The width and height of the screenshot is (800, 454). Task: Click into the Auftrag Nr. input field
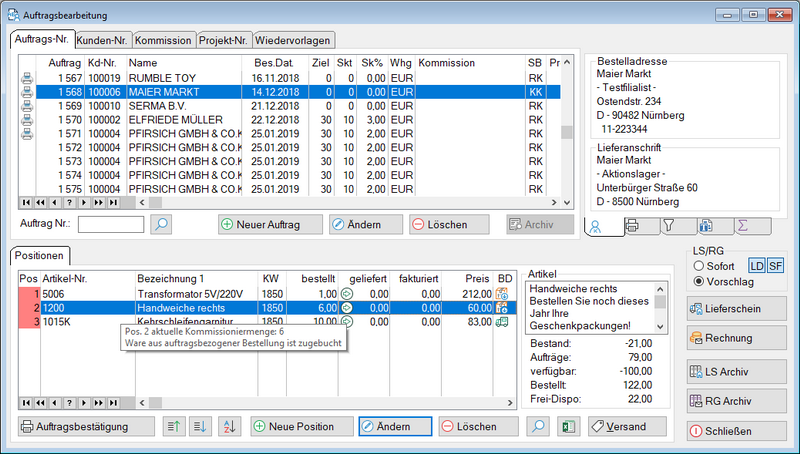click(x=110, y=225)
